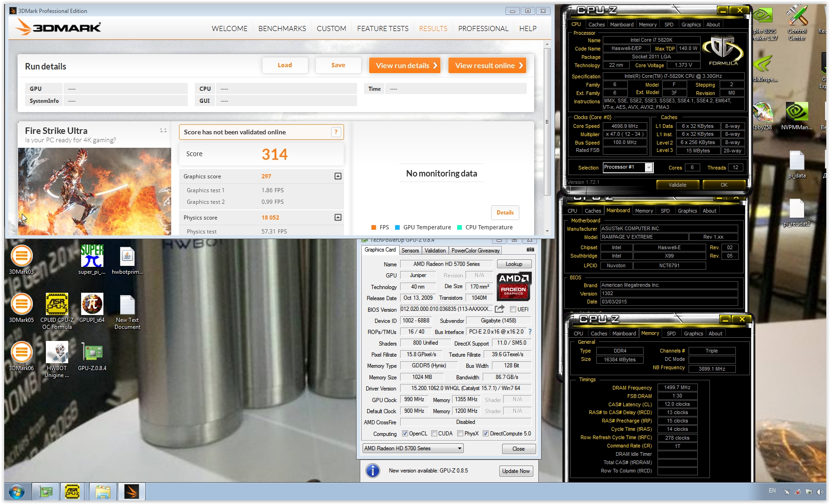
Task: Open the FEATURE TESTS tab in 3DMark
Action: tap(383, 29)
